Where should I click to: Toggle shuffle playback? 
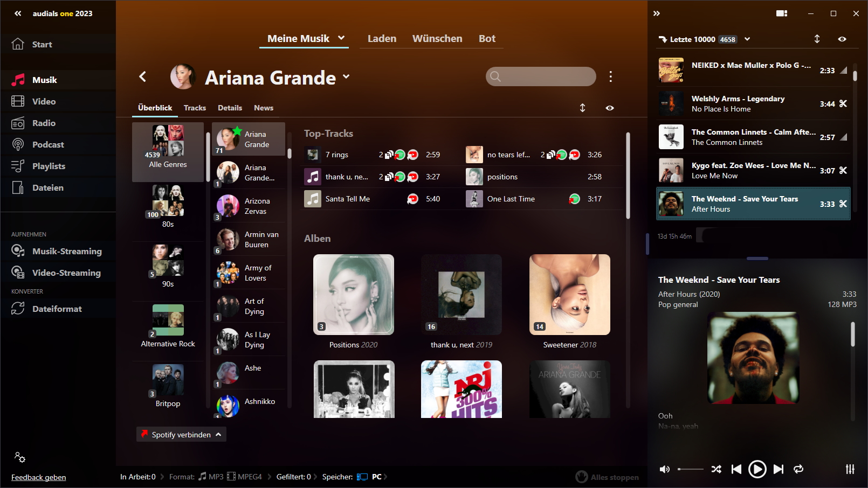pos(716,469)
